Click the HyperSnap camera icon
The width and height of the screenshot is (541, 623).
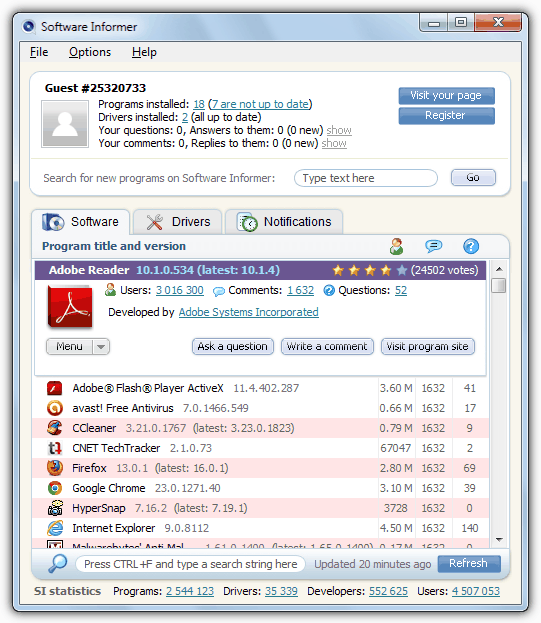click(x=55, y=508)
